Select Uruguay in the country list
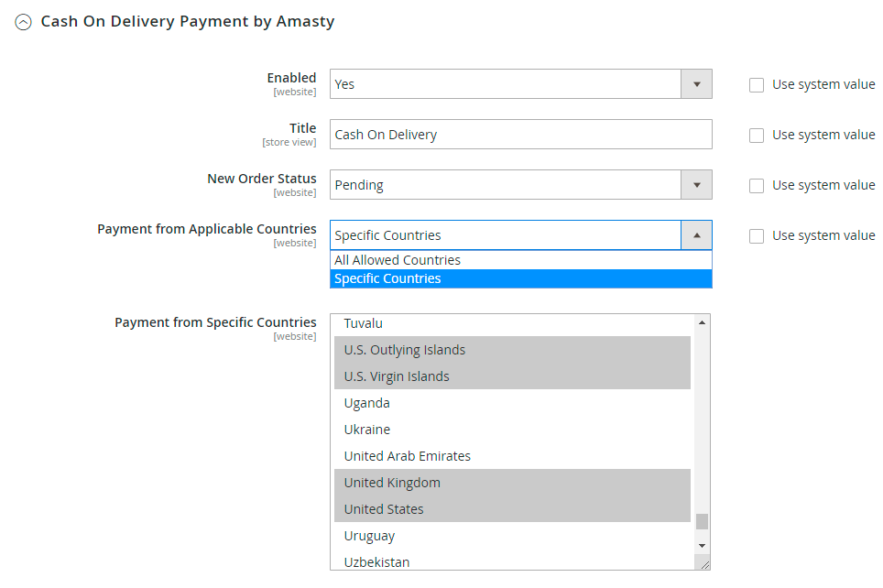The height and width of the screenshot is (588, 883). coord(370,536)
